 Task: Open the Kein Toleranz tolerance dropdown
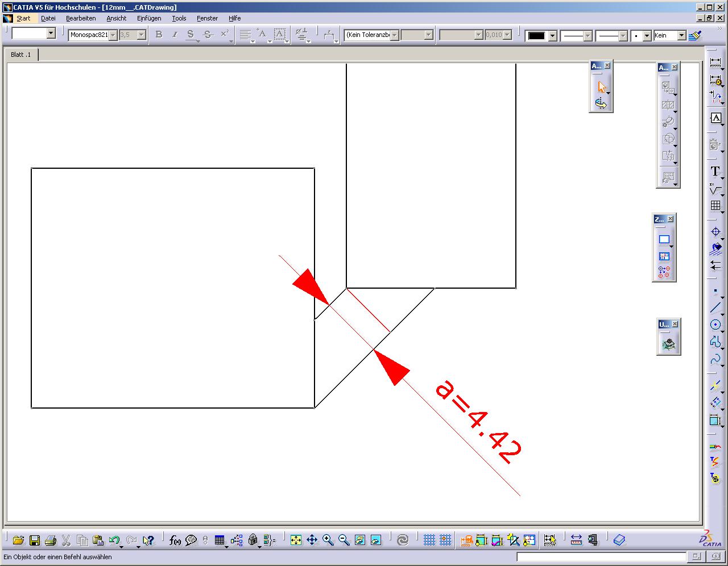[394, 35]
